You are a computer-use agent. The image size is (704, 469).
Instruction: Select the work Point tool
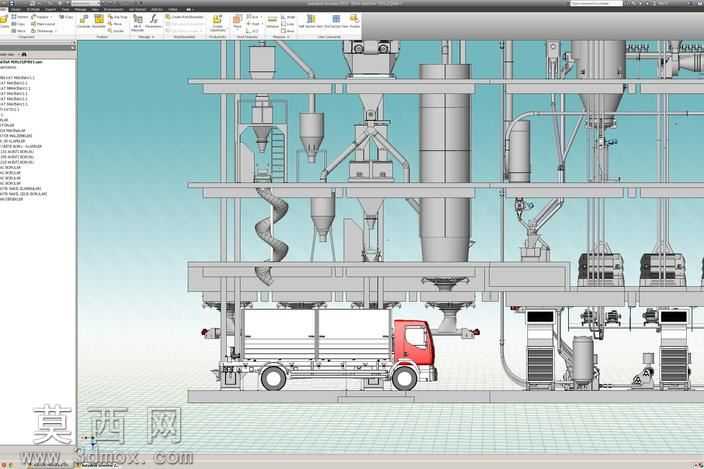tap(254, 24)
